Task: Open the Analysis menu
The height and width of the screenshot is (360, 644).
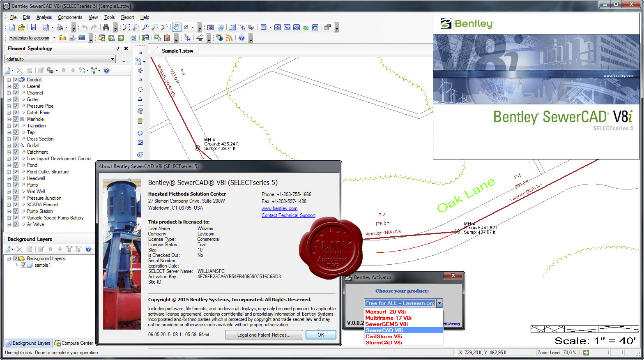Action: [44, 17]
